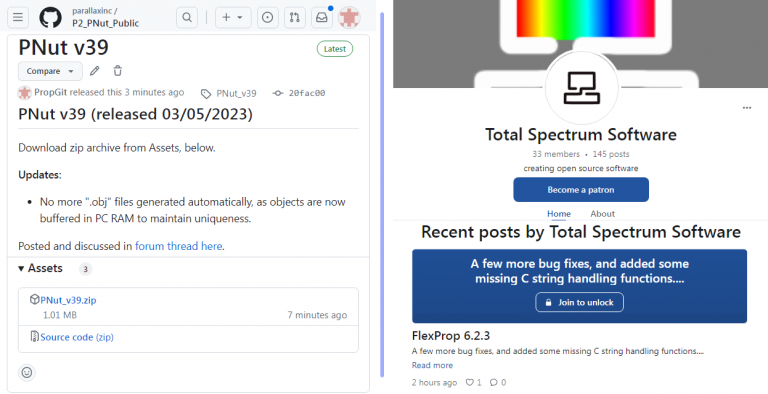Click the Join to unlock button

pos(579,302)
